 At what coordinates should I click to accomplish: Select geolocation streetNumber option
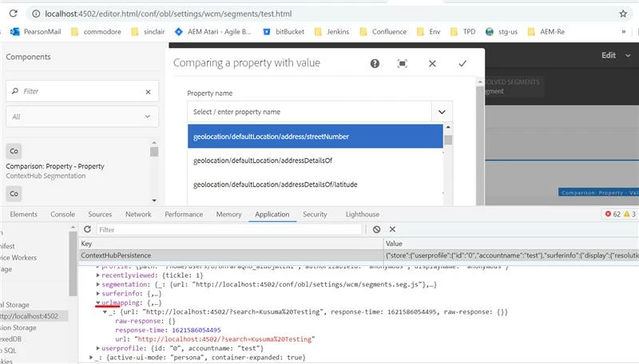click(315, 136)
